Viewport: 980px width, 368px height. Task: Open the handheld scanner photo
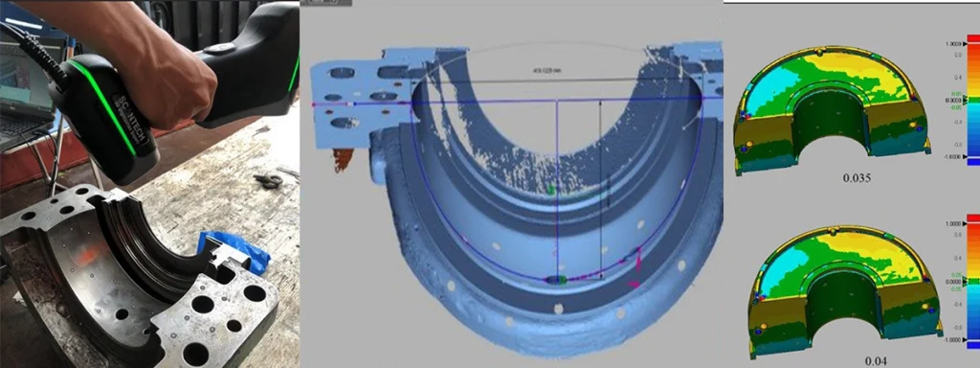point(150,184)
